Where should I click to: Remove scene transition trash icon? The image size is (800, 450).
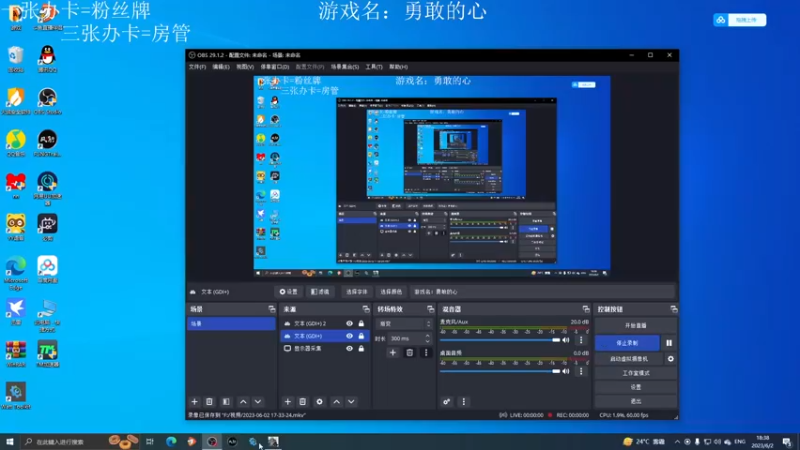coord(410,353)
